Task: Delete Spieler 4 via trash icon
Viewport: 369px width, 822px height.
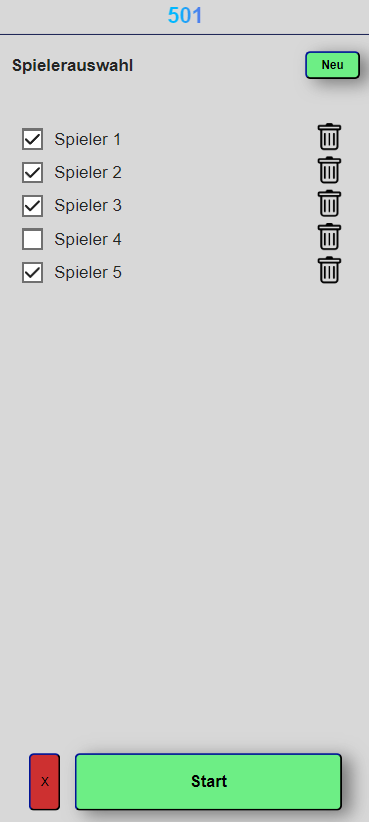Action: click(x=329, y=237)
